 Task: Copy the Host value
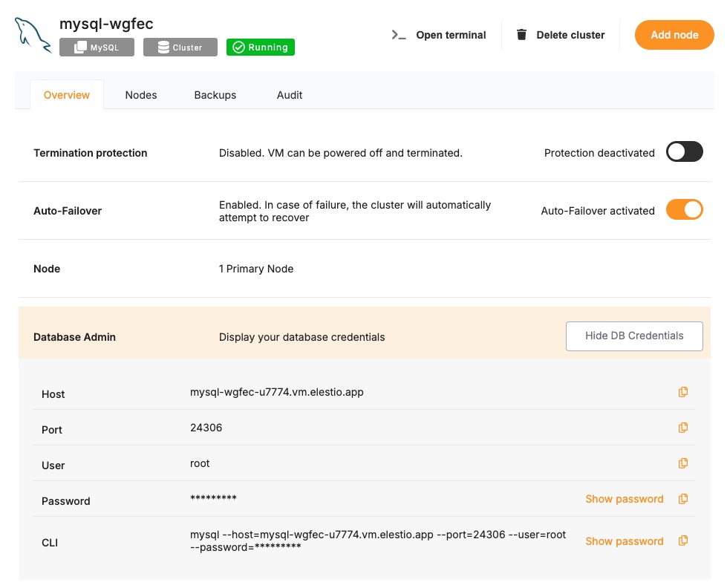[683, 392]
